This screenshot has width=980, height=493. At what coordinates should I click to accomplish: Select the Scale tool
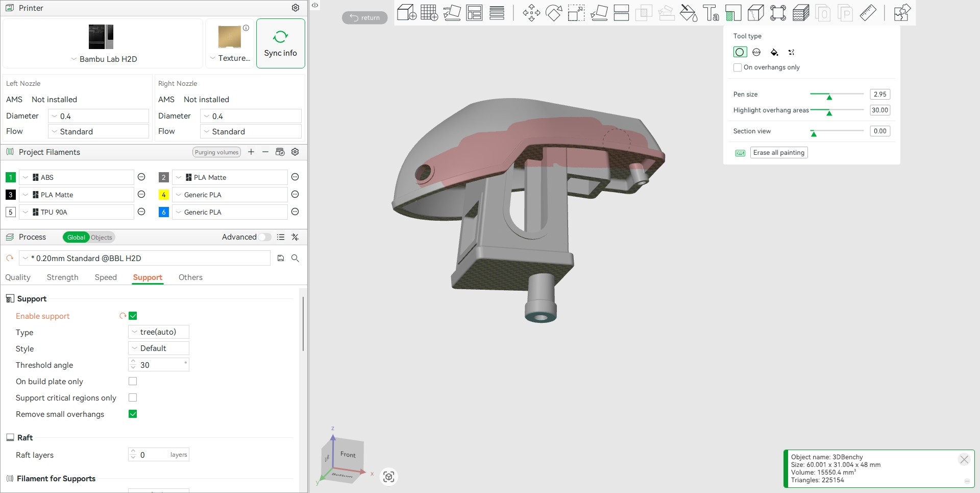coord(576,12)
